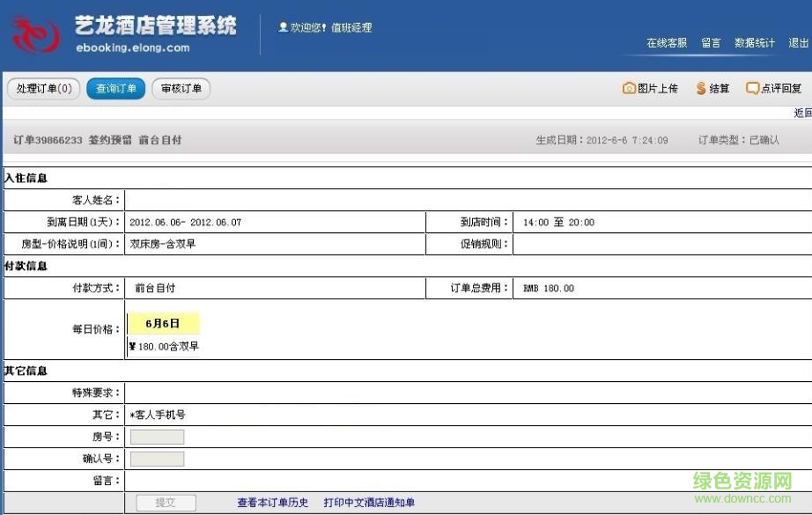Click the 返回 return link at top right

click(x=801, y=113)
